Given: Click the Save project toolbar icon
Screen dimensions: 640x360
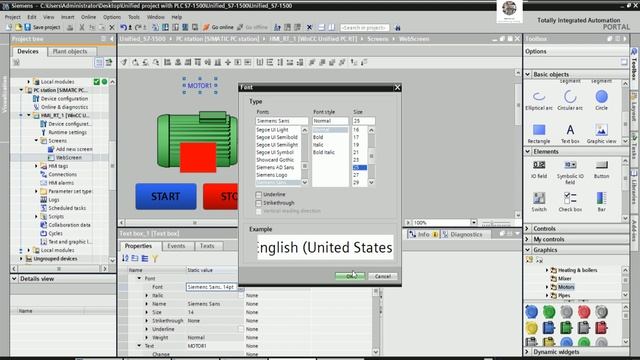Looking at the screenshot, I should click(27, 27).
